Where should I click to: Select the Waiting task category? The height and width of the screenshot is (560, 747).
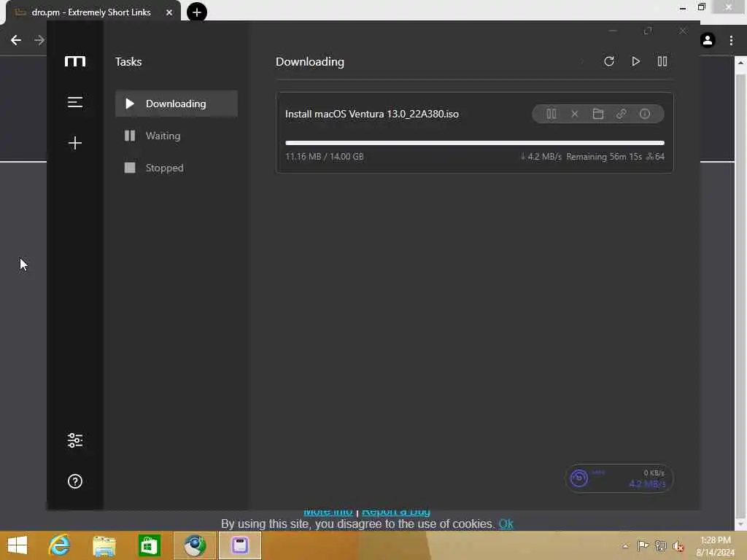click(x=177, y=136)
